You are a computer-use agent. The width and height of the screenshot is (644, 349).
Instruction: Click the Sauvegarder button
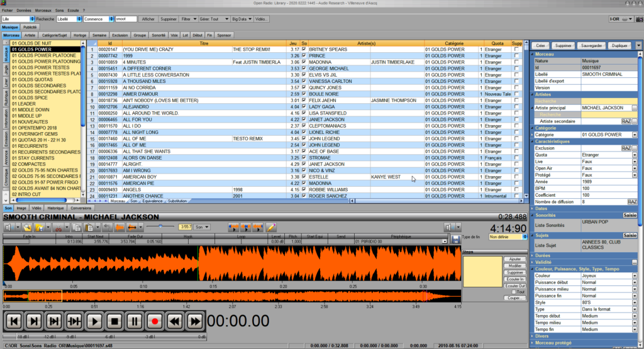click(592, 46)
